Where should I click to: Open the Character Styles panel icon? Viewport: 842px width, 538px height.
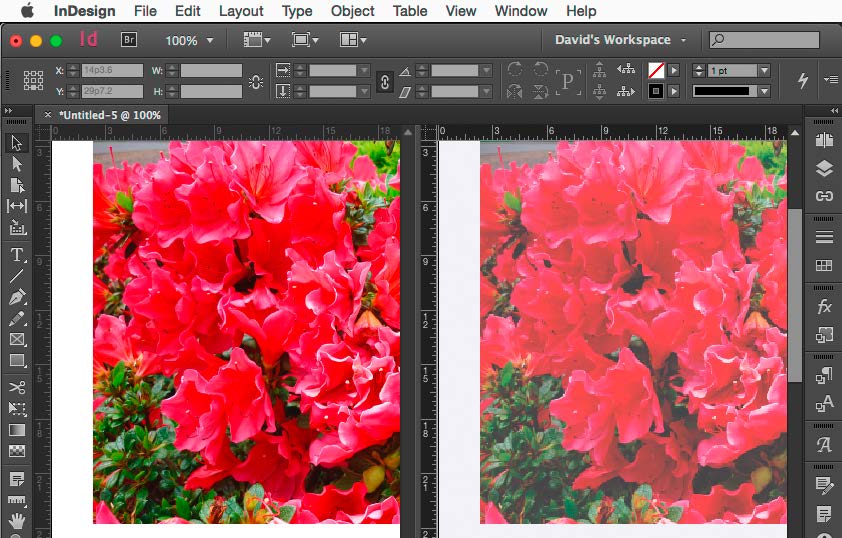pyautogui.click(x=824, y=403)
